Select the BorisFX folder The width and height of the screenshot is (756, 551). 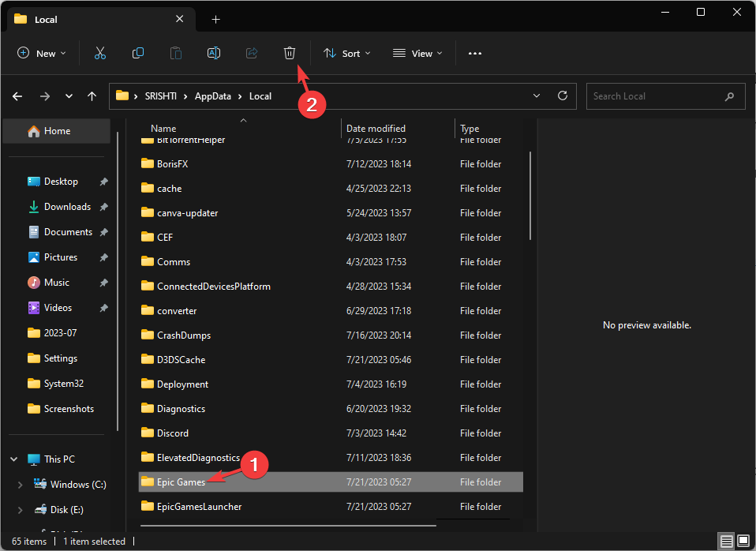331,164
